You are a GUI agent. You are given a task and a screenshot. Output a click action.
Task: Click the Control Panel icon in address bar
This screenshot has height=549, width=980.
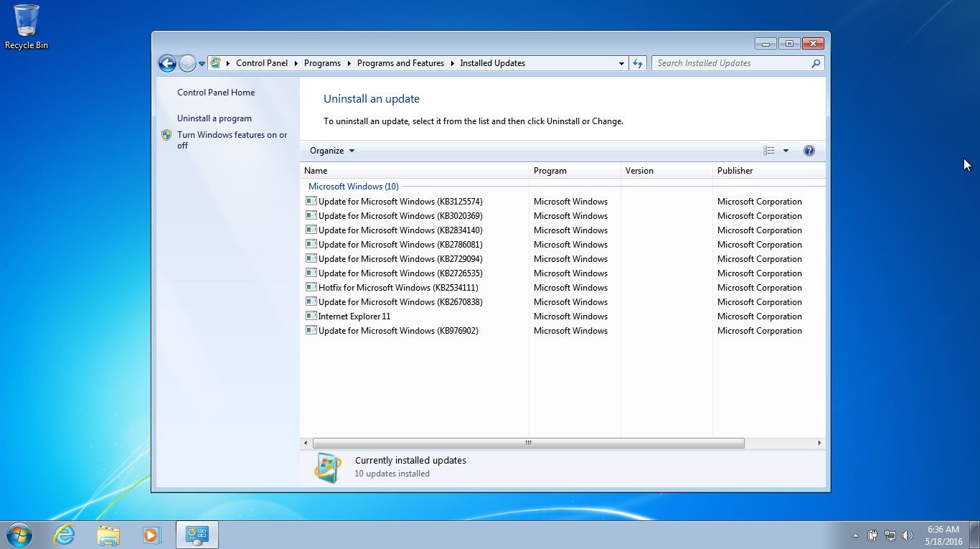(215, 63)
